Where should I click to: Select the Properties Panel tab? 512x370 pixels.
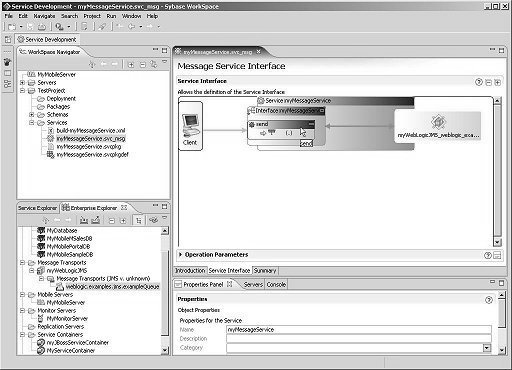(x=203, y=284)
